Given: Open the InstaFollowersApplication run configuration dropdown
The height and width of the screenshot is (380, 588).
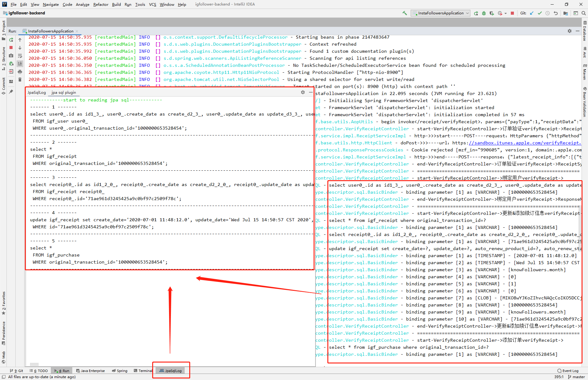Looking at the screenshot, I should (x=441, y=13).
